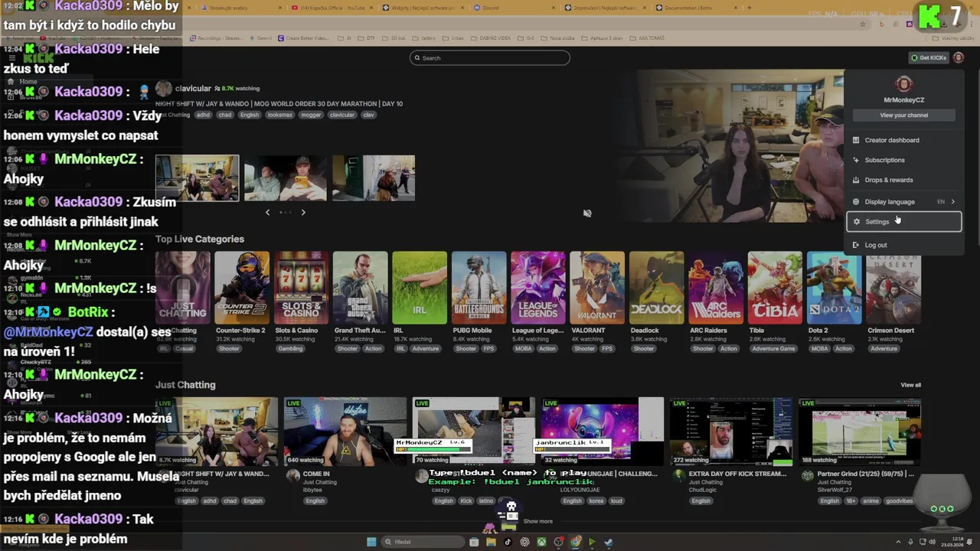The image size is (980, 551).
Task: Open COME IN live stream thumbnail
Action: [345, 432]
